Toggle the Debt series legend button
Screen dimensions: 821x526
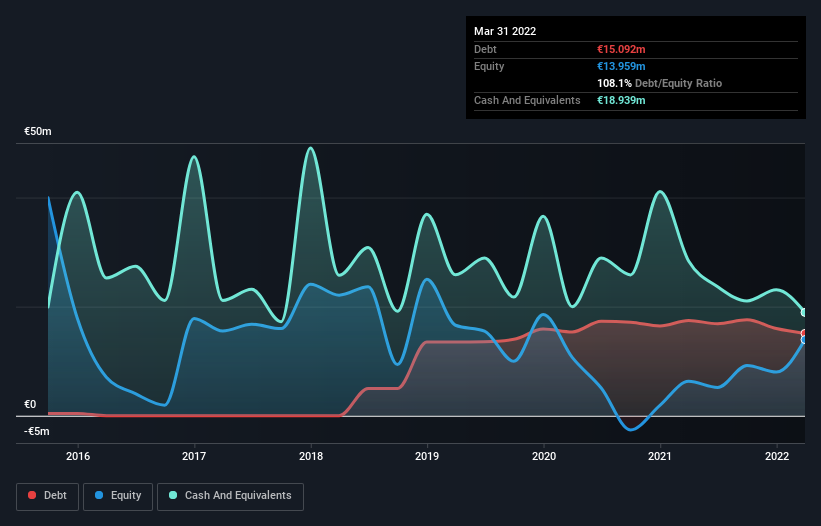pos(47,496)
